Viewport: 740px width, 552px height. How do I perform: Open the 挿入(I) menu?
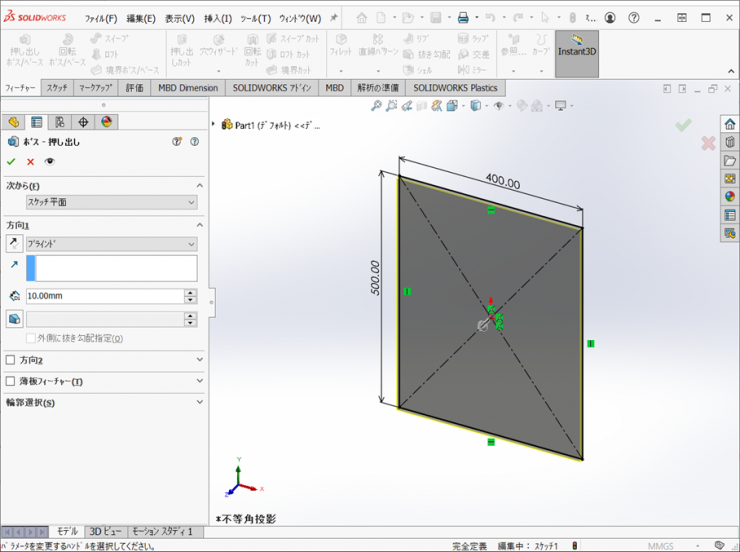(x=217, y=18)
